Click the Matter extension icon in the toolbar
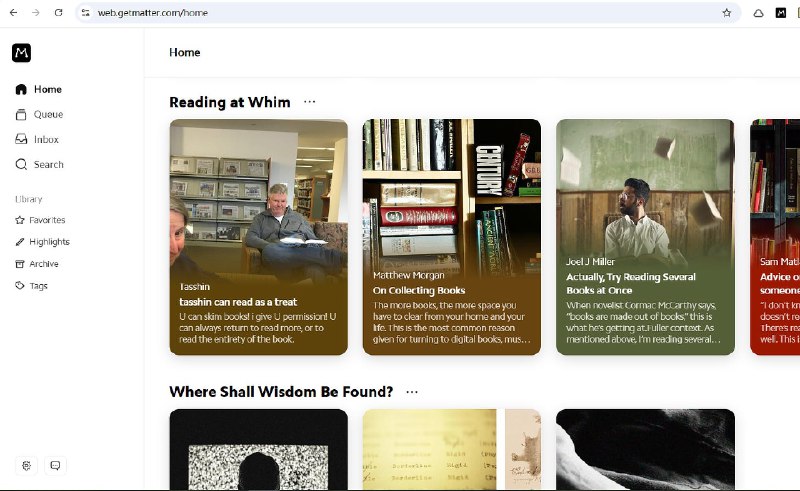The height and width of the screenshot is (491, 800). click(x=781, y=13)
